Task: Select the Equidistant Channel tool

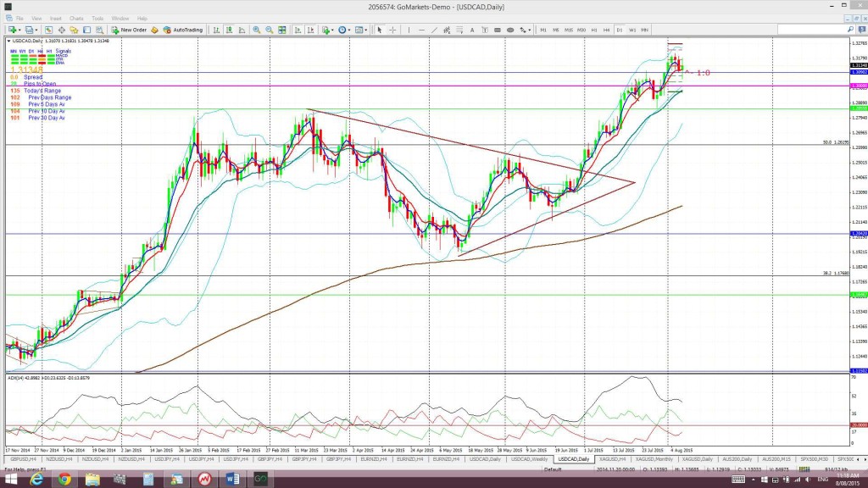Action: click(447, 30)
